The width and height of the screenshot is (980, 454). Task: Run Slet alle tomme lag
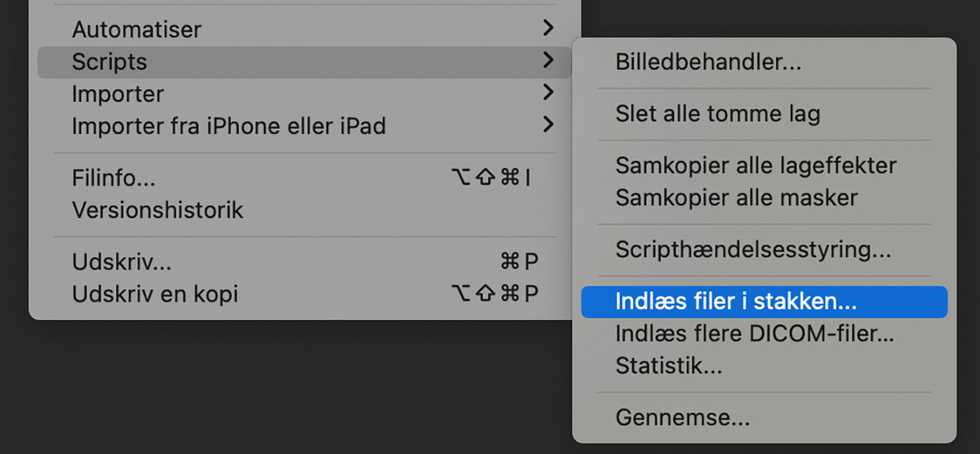click(717, 114)
